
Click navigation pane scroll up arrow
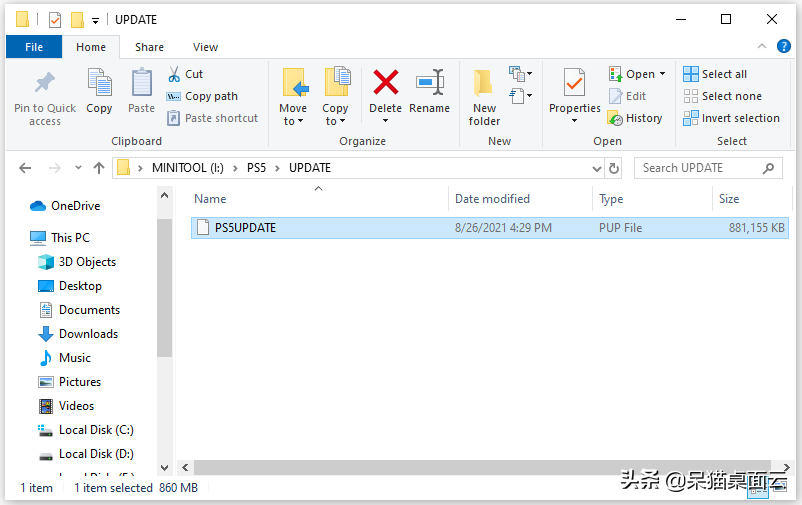pos(164,195)
